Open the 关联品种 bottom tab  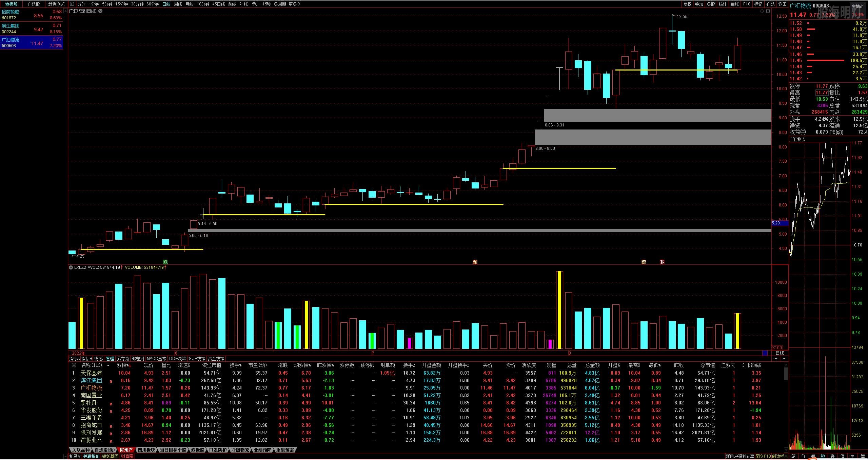click(81, 450)
